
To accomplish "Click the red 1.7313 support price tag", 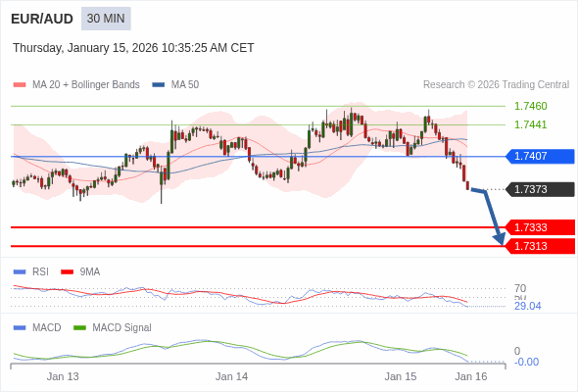I will [540, 246].
